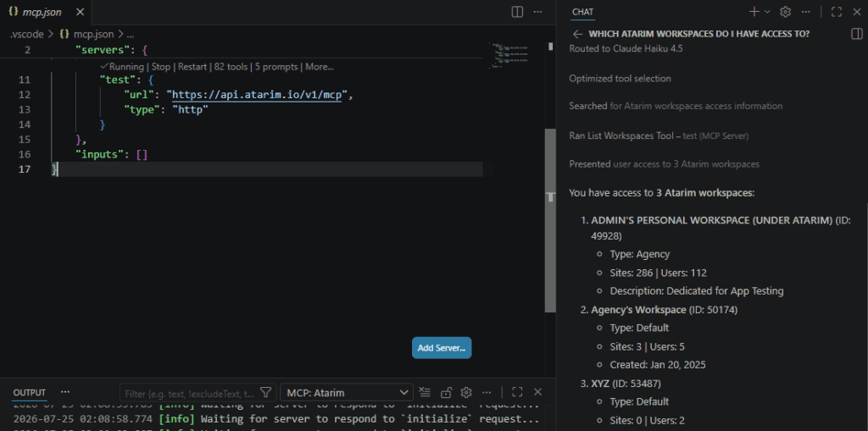868x431 pixels.
Task: Maximize the chat panel
Action: click(837, 12)
